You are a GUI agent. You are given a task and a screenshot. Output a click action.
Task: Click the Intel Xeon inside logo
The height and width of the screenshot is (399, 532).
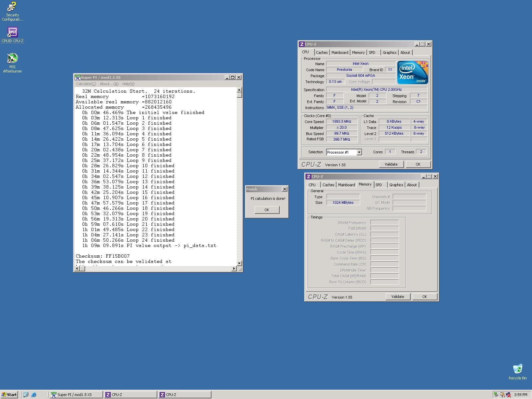[413, 72]
